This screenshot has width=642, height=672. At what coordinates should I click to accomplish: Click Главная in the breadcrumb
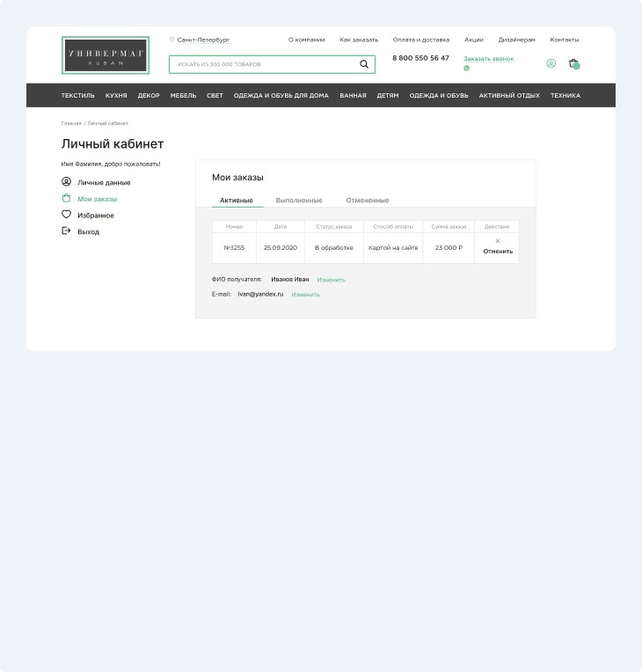71,123
